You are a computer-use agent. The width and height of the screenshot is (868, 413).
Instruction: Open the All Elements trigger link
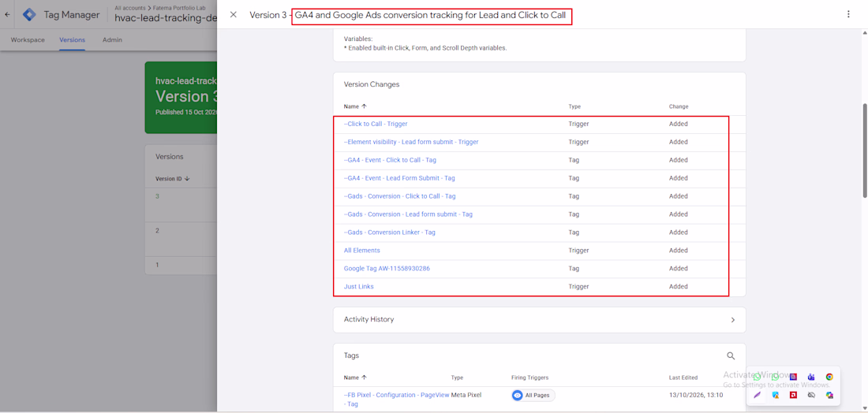point(362,251)
